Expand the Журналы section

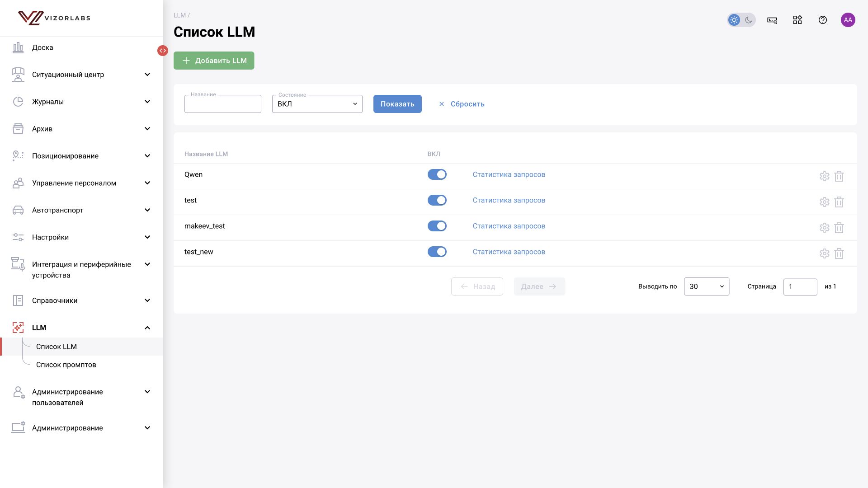tap(81, 102)
